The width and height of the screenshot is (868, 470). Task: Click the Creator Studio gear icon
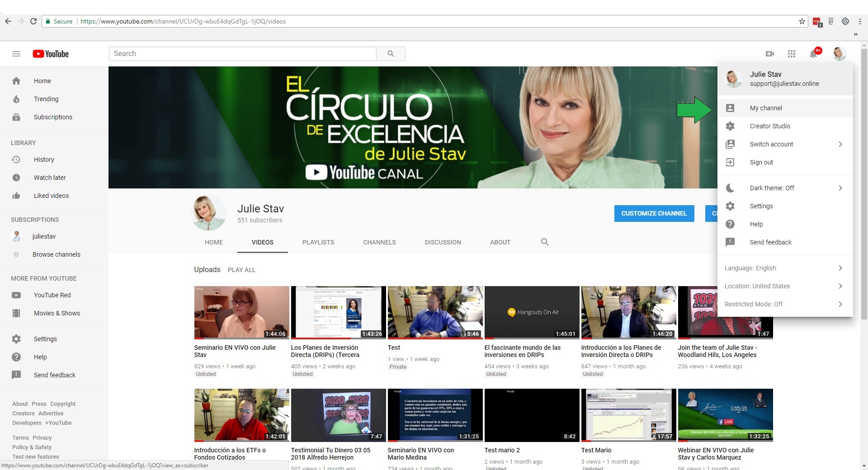point(730,126)
